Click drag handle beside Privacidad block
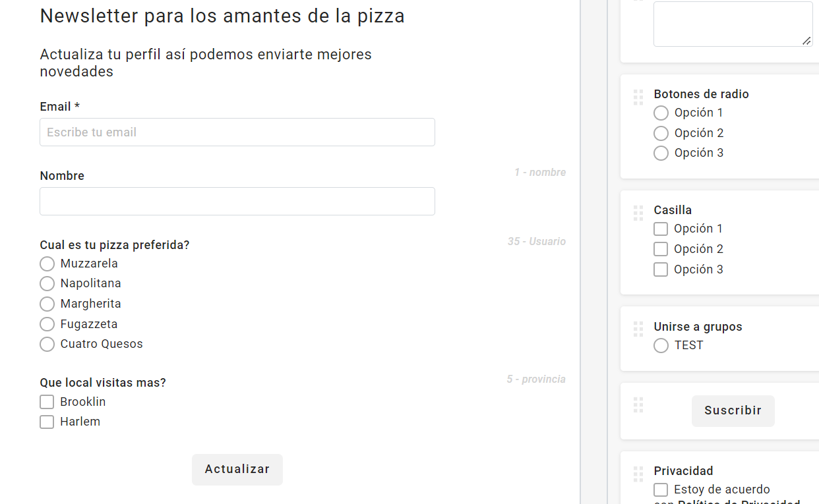The width and height of the screenshot is (819, 504). (x=638, y=474)
